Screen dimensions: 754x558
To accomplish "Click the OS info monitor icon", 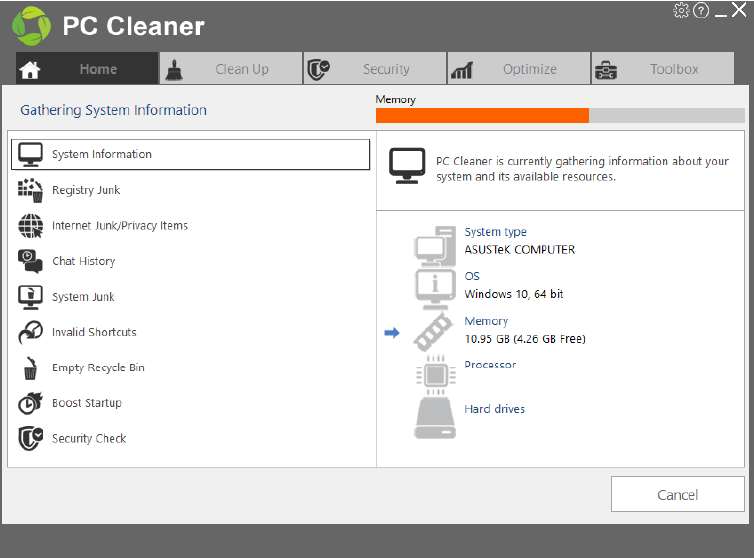I will tap(435, 290).
